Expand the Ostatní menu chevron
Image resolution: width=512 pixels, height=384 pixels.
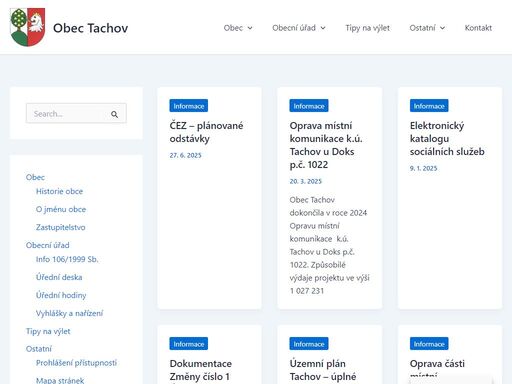(442, 28)
